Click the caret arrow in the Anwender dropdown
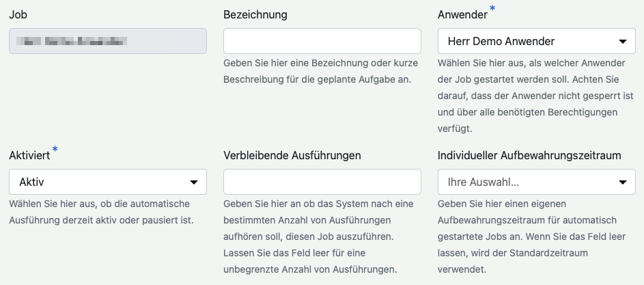Screen dimensions: 644x285 pyautogui.click(x=622, y=41)
